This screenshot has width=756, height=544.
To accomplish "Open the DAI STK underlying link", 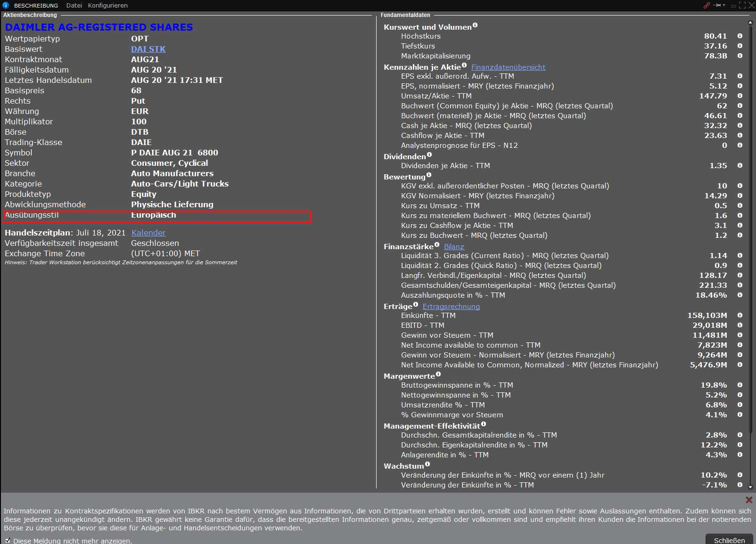I will 148,49.
